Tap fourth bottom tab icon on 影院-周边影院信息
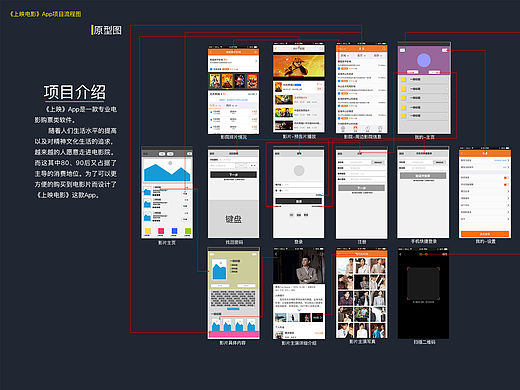The width and height of the screenshot is (520, 390). (380, 129)
